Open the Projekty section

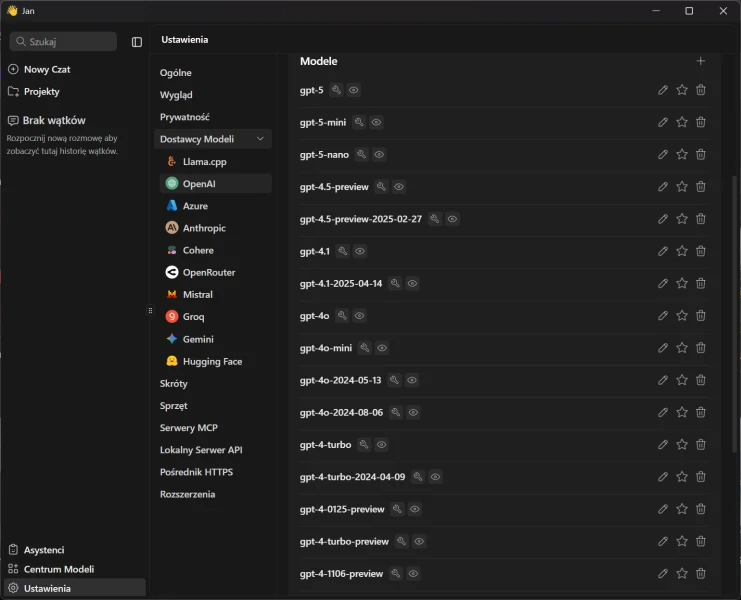41,91
